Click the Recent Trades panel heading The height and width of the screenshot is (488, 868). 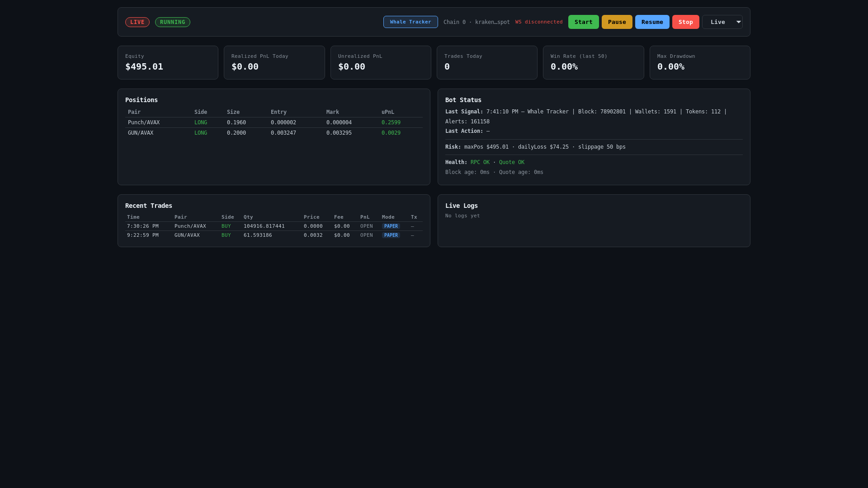(x=149, y=206)
